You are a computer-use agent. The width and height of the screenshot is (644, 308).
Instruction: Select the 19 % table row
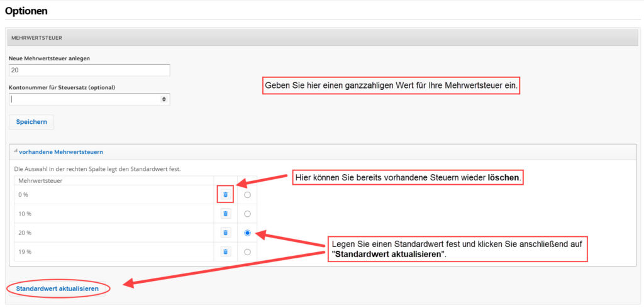tap(135, 251)
